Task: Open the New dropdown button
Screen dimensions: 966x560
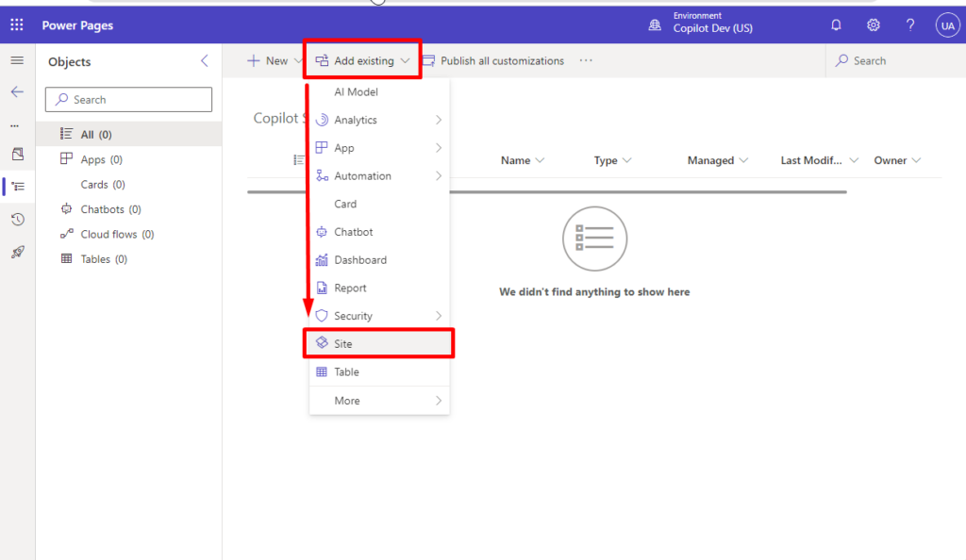Action: [x=274, y=61]
